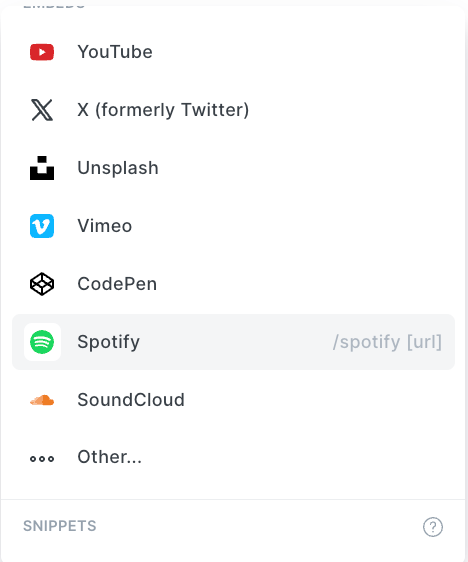Choose X (formerly Twitter) embed option
Screen dimensions: 468x562
[233, 110]
